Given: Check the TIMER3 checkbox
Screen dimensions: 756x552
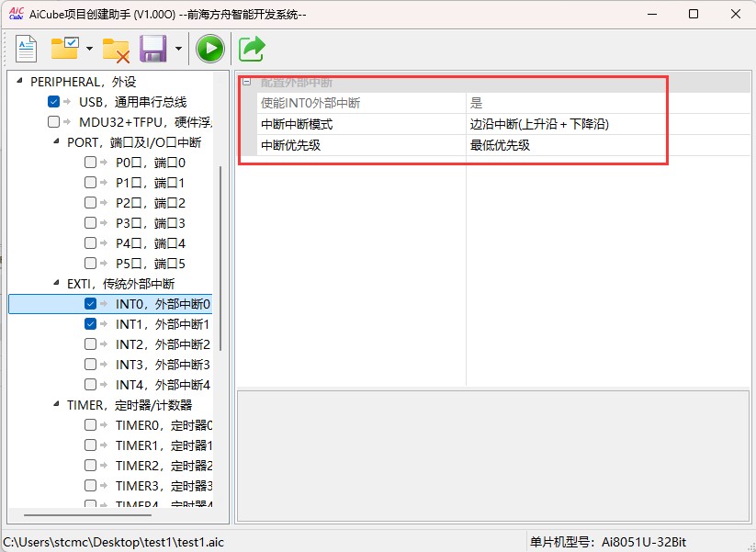Looking at the screenshot, I should pos(90,486).
